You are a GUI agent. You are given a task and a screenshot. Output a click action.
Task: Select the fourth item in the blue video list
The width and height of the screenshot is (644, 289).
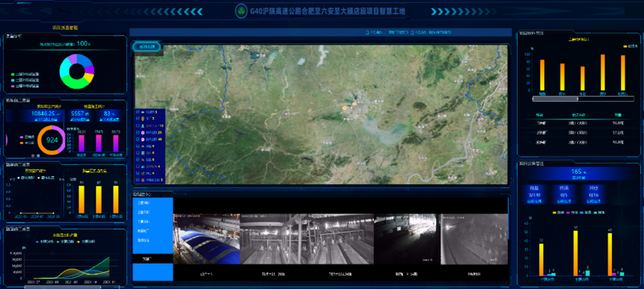tap(143, 231)
